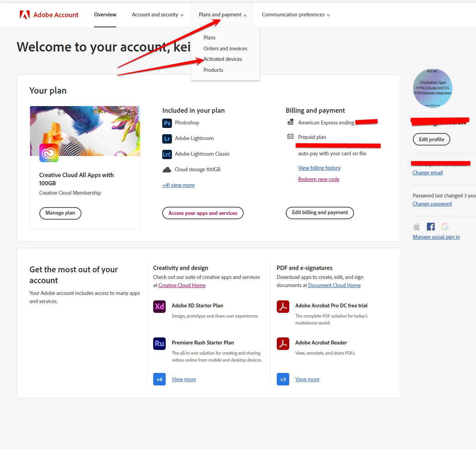Select Products from the dropdown menu
Image resolution: width=476 pixels, height=449 pixels.
pyautogui.click(x=213, y=70)
